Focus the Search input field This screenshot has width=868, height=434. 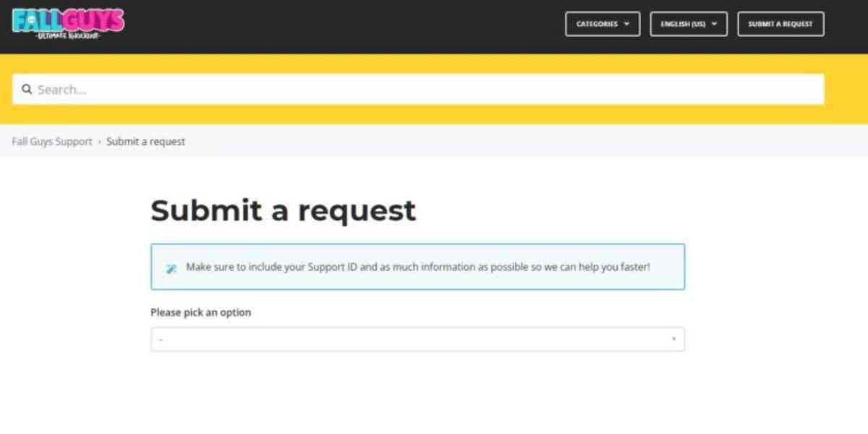[418, 89]
